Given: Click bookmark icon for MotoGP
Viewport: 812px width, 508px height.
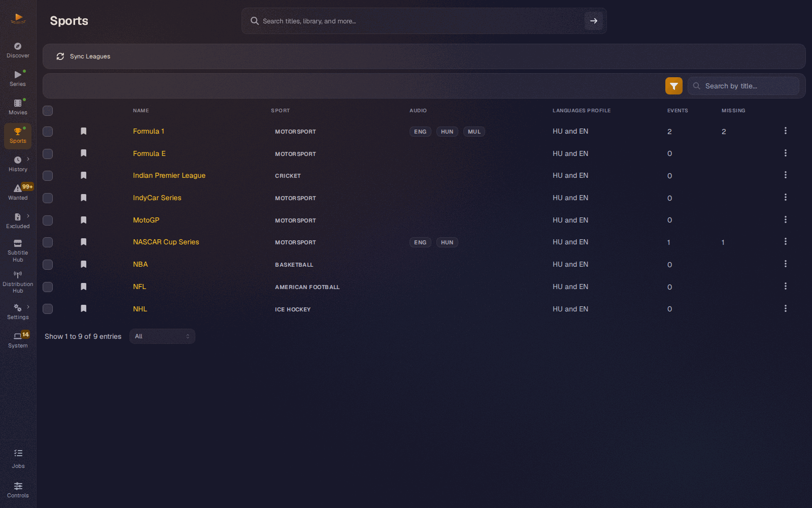Looking at the screenshot, I should [x=84, y=220].
